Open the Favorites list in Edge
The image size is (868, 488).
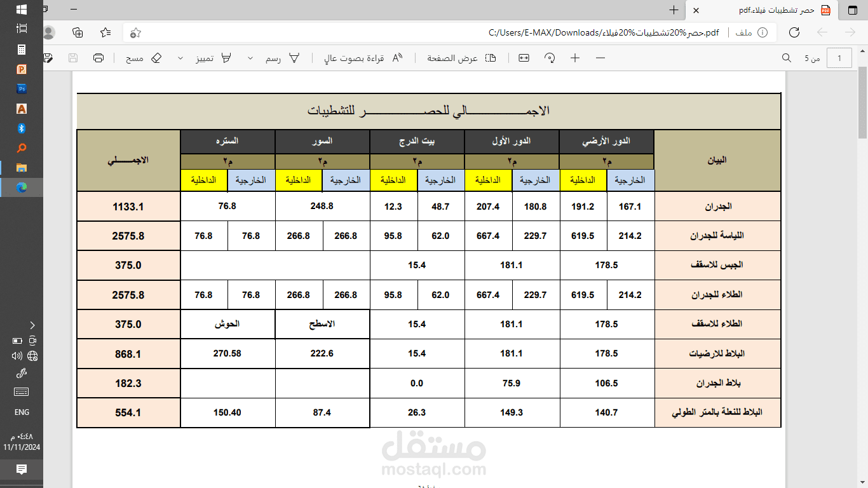(105, 32)
